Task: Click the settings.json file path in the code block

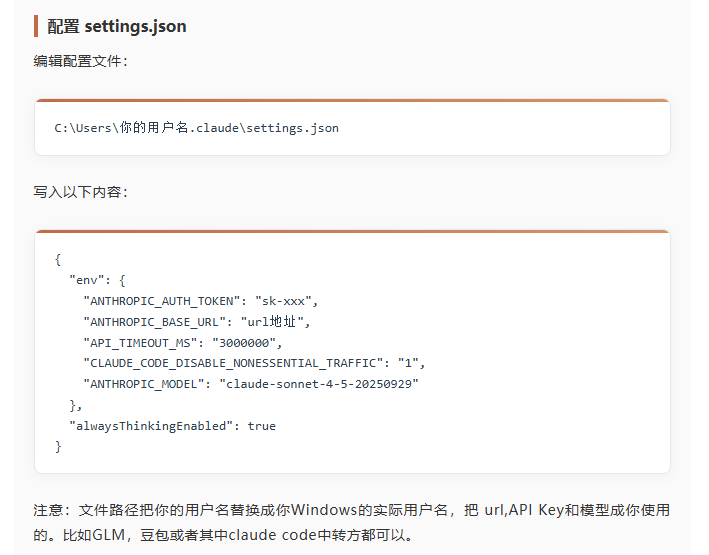Action: point(197,128)
